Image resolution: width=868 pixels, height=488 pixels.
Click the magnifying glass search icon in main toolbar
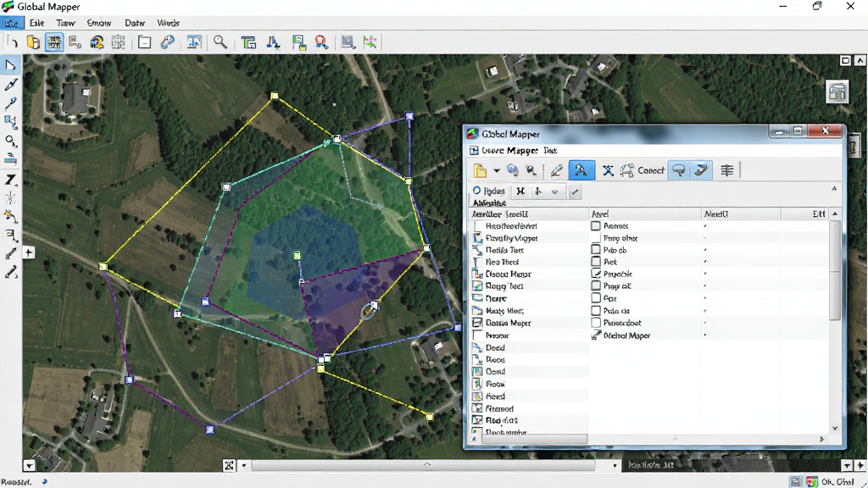click(x=220, y=42)
